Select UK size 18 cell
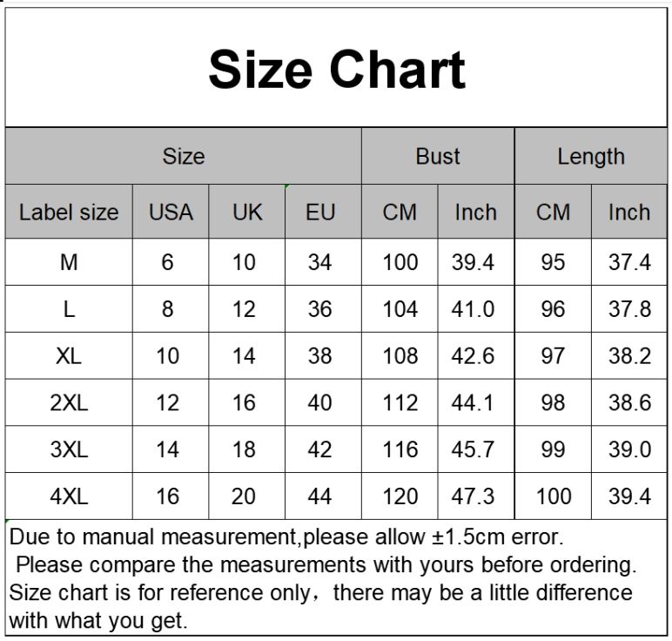The height and width of the screenshot is (641, 672). coord(245,449)
